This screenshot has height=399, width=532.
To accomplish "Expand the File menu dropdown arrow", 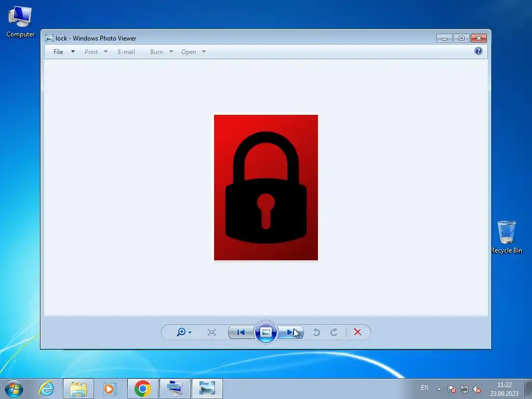I will (73, 51).
